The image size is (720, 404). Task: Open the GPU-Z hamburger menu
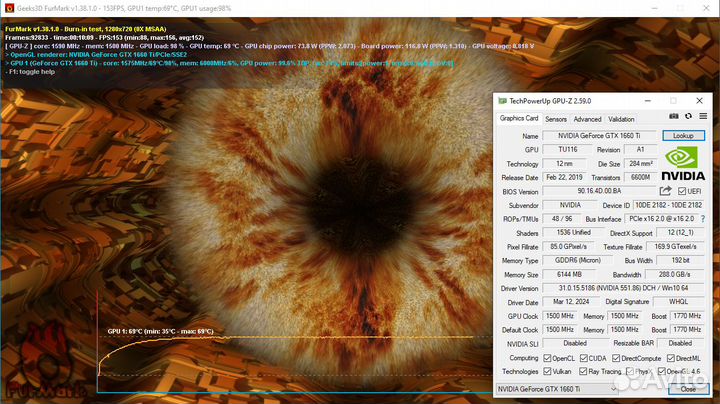click(704, 118)
